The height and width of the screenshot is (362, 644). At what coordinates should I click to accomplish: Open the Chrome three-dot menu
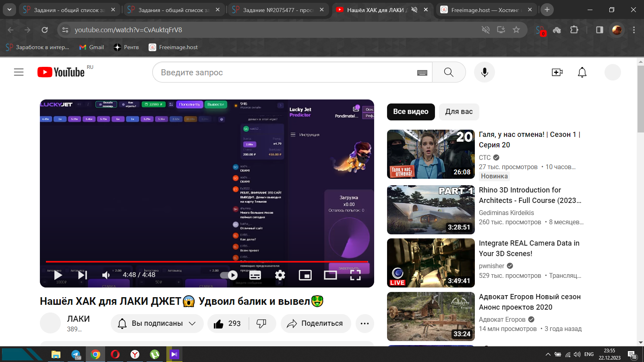634,30
